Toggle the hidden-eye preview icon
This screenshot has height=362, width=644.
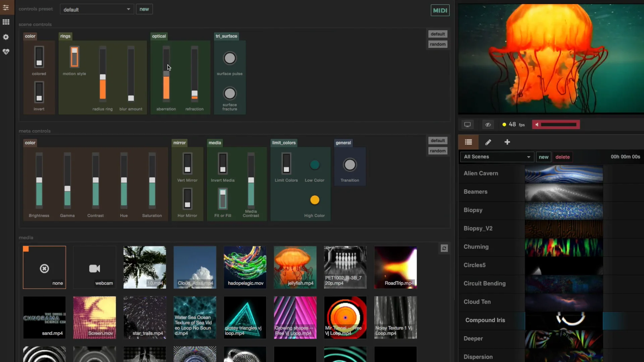pos(488,125)
